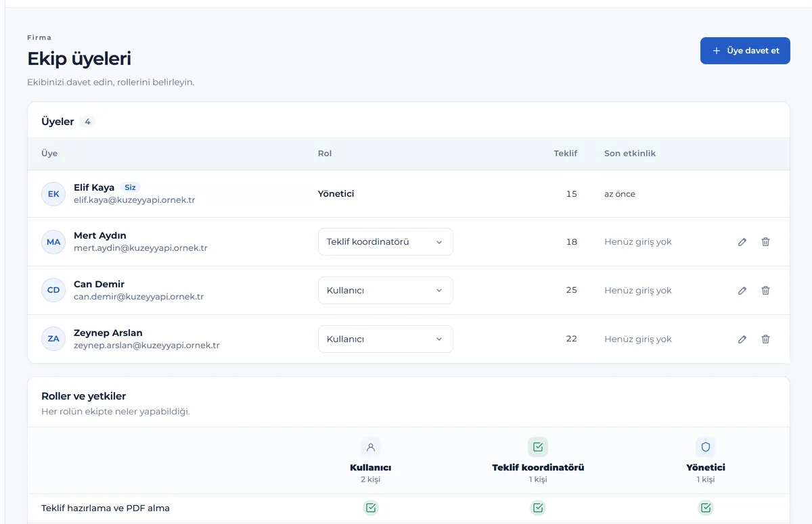Click the member count badge next to Üyeler

pyautogui.click(x=87, y=122)
